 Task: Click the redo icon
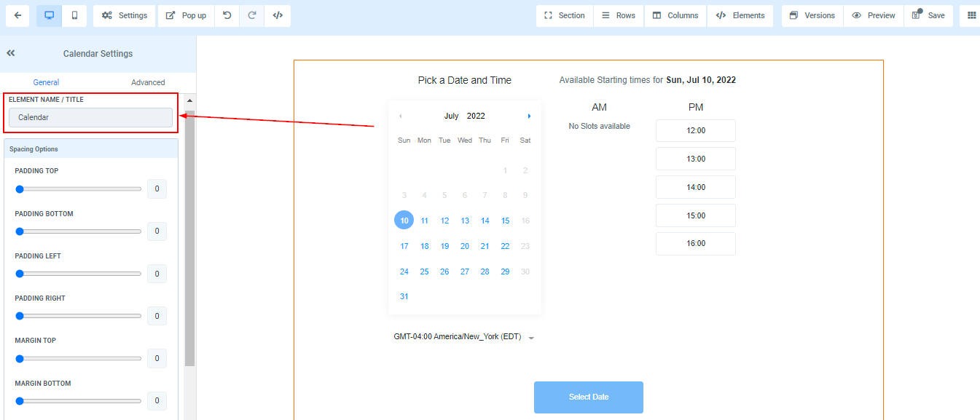252,15
